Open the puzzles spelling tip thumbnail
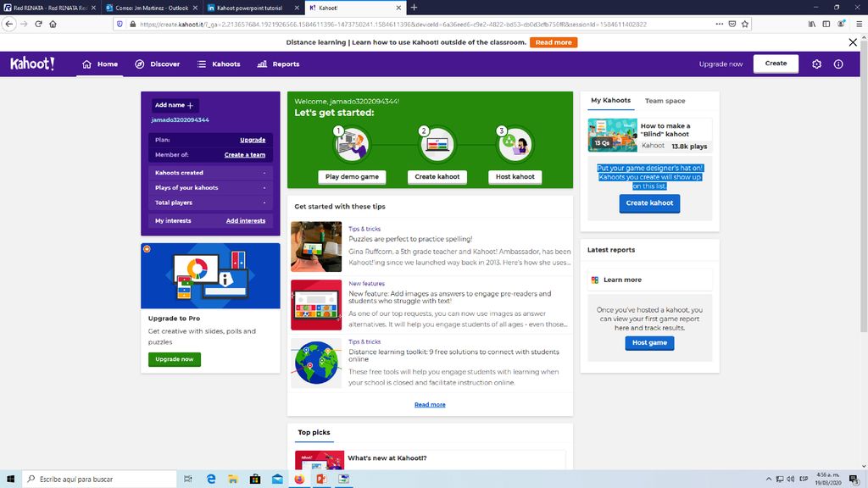 point(316,247)
